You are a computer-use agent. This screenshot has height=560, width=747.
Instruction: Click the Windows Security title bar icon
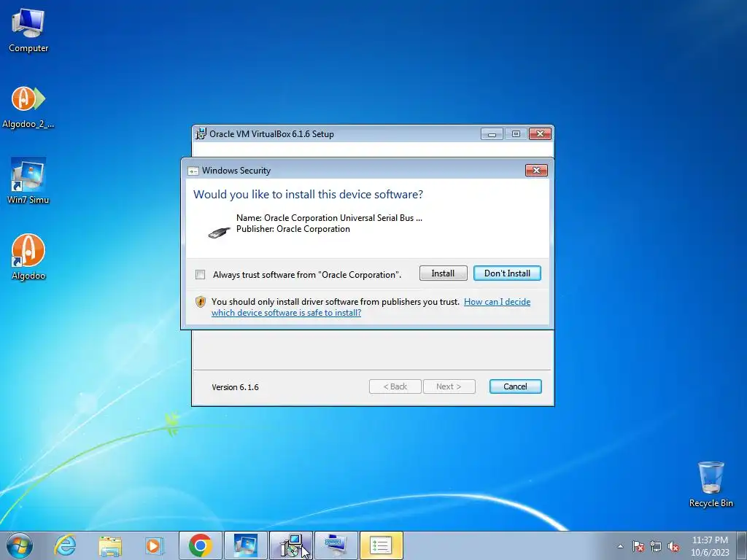click(x=193, y=171)
